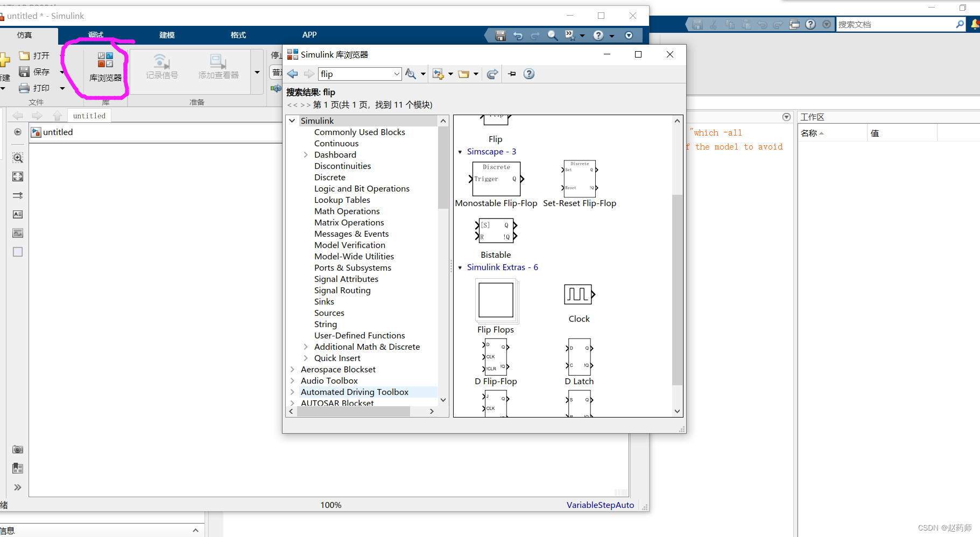Click VariableStepAuto solver link in status bar
980x537 pixels.
click(600, 505)
